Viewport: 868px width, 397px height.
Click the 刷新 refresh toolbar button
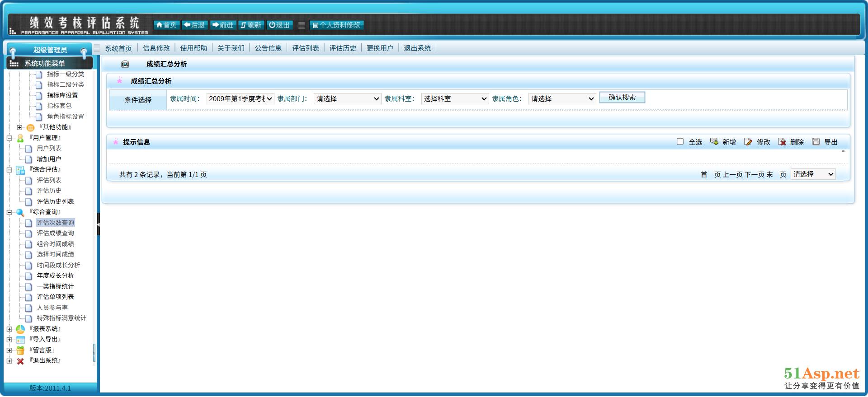click(x=251, y=25)
